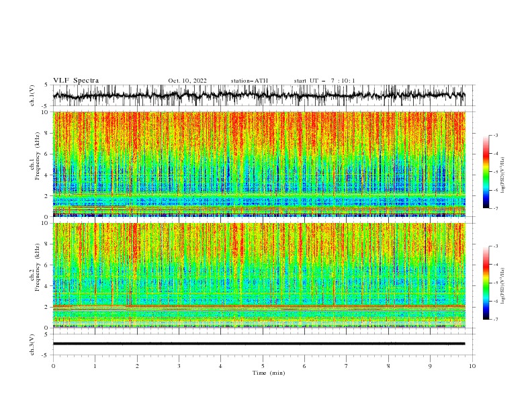Screen dimensions: 532x411
Task: Click time axis tick label "5"
Action: [263, 366]
